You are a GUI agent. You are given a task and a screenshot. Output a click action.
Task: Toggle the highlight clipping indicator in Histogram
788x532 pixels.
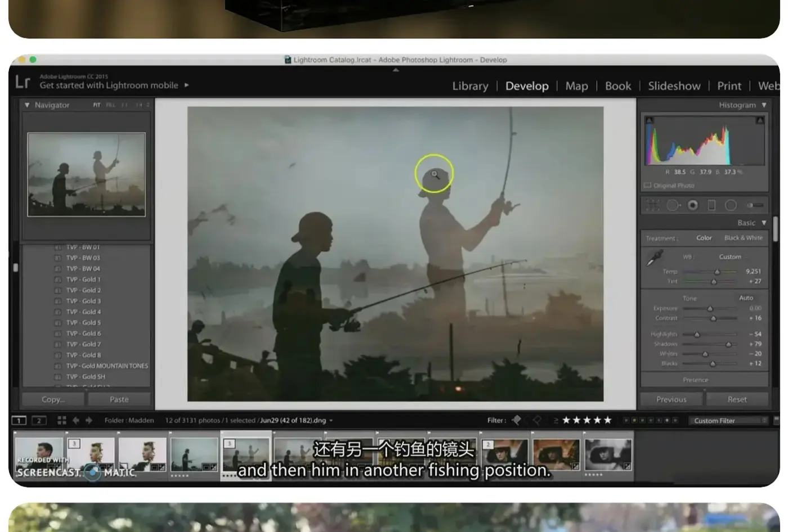[x=760, y=120]
